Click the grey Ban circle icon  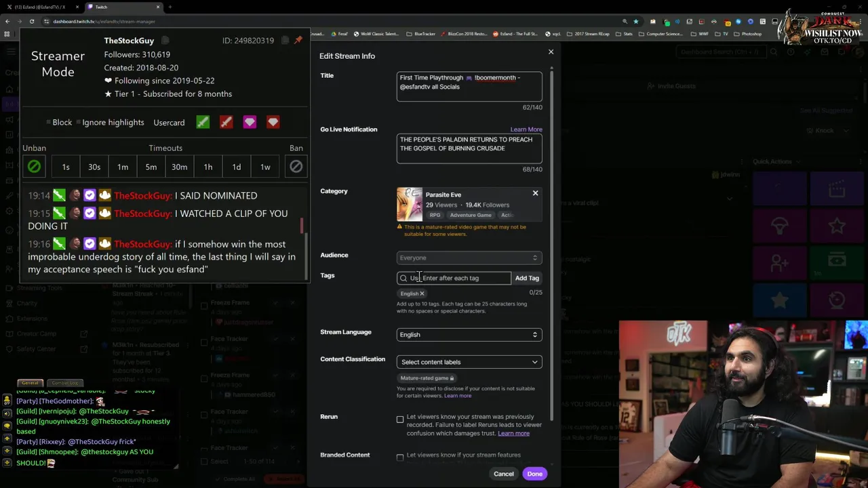(296, 166)
